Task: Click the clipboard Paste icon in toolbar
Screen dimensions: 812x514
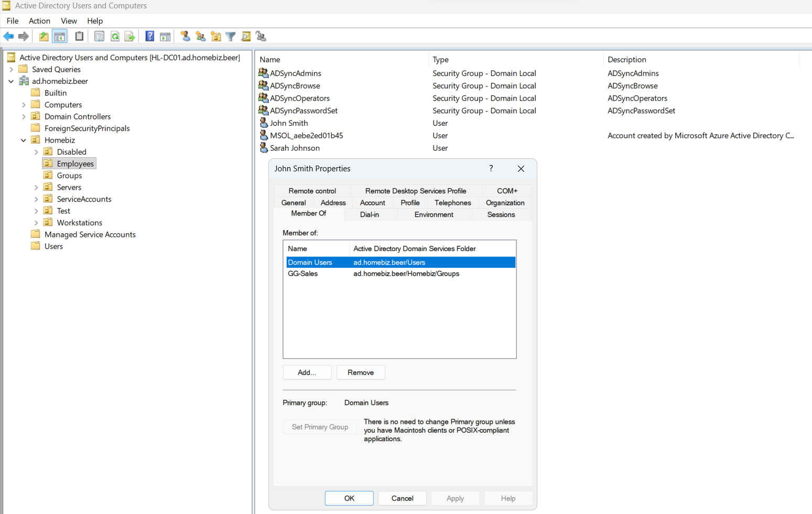Action: click(x=79, y=36)
